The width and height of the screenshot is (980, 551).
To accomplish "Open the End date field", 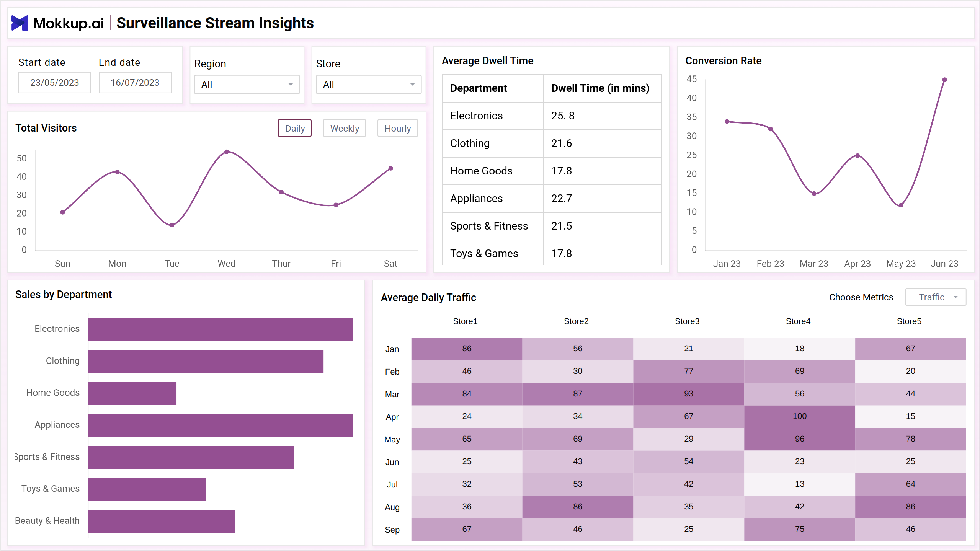I will point(135,83).
